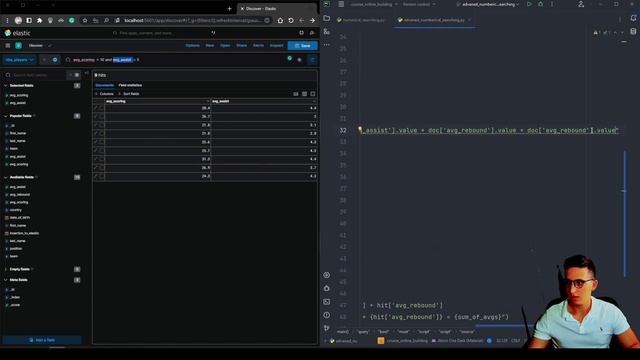640x360 pixels.
Task: Collapse the field sidebar toggle icon
Action: (87, 73)
